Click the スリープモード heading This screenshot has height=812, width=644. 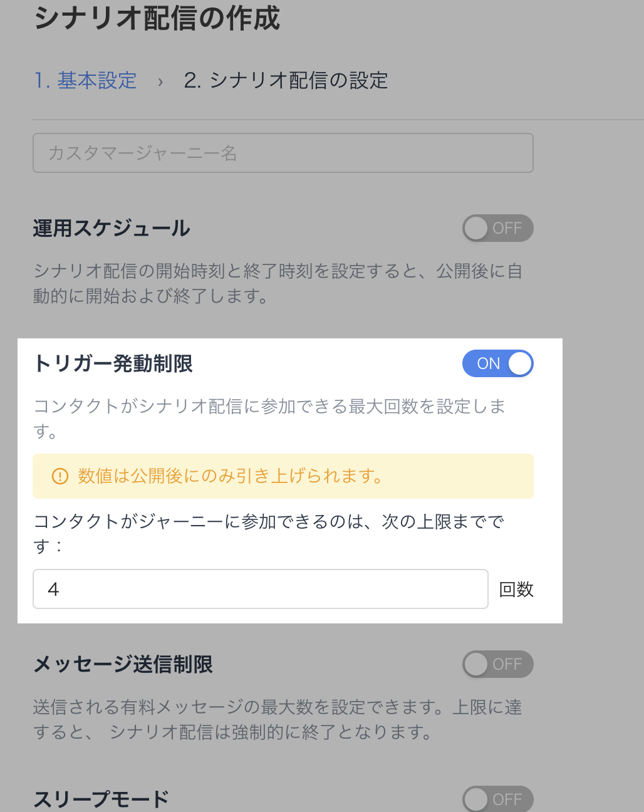101,799
